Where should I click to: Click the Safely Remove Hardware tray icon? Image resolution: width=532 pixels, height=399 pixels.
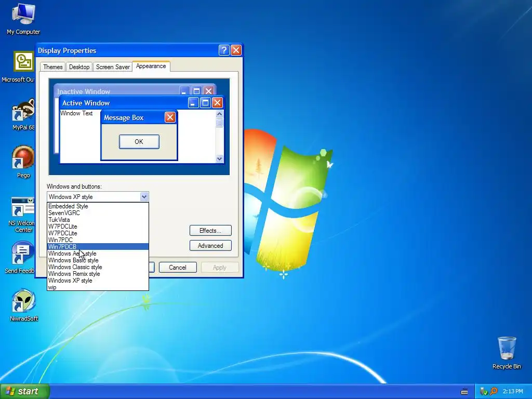click(484, 392)
